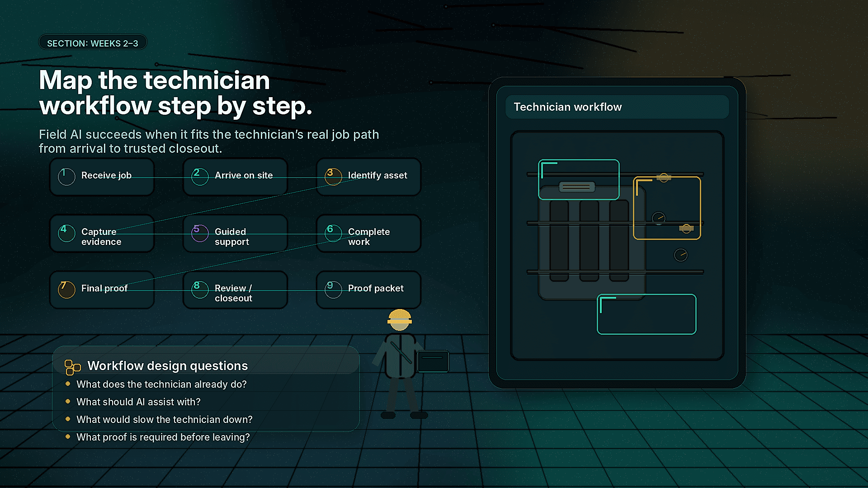This screenshot has height=488, width=868.
Task: Click the round gauge below the amber frame
Action: (680, 255)
